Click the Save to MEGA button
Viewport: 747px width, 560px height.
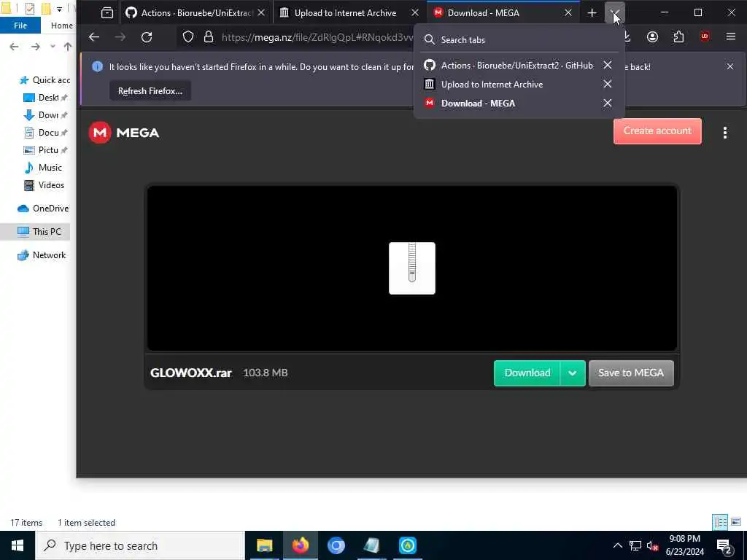tap(631, 373)
